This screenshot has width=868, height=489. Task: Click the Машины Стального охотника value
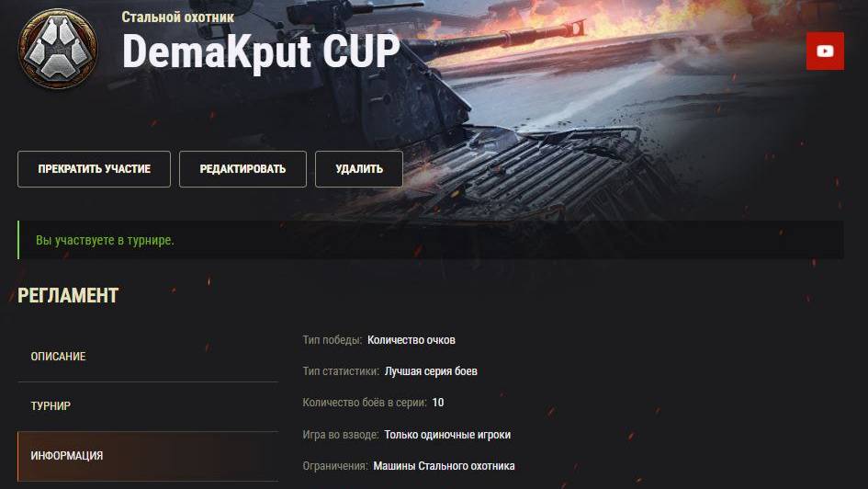coord(444,466)
